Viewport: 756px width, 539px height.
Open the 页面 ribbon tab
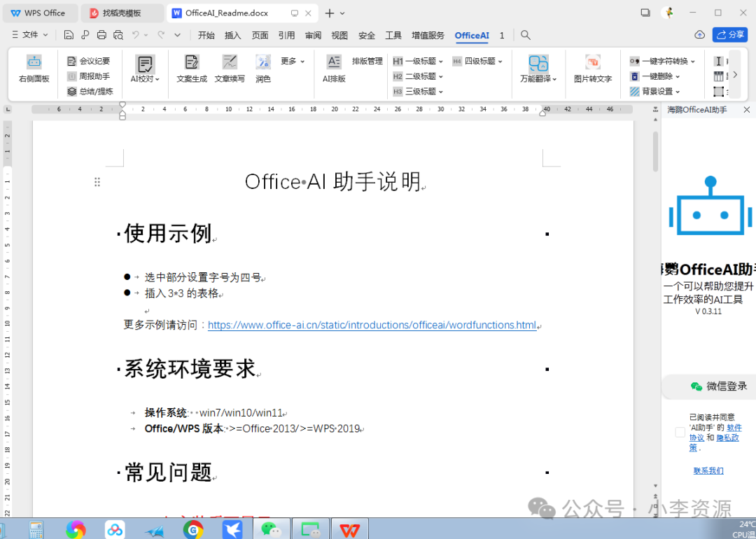[x=260, y=35]
